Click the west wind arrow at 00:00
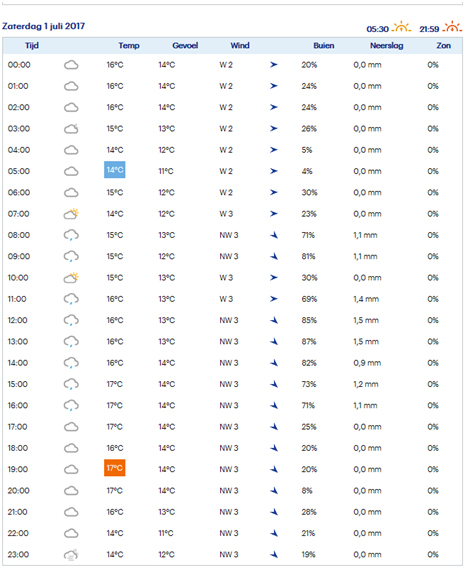The image size is (468, 574). click(x=274, y=65)
